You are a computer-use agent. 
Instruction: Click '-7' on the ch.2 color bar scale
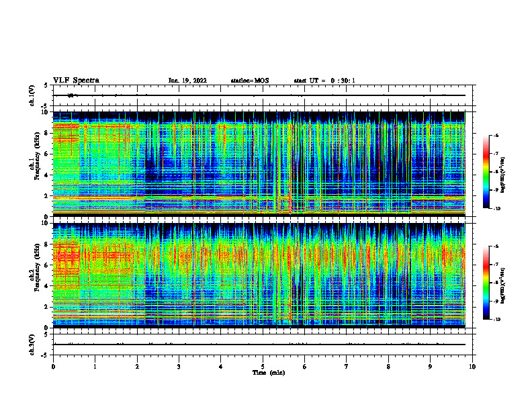(496, 265)
